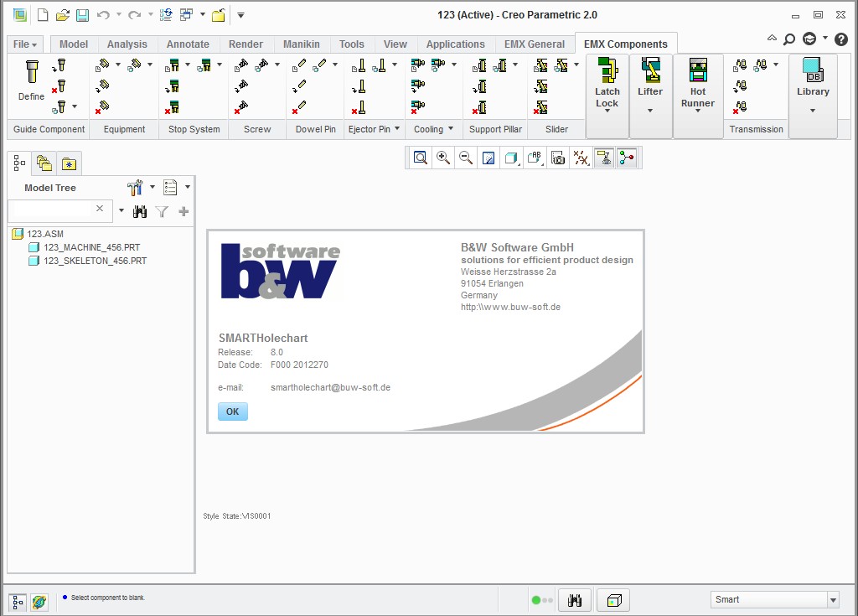Click the New file icon
Screen dimensions: 858x616
coord(43,15)
